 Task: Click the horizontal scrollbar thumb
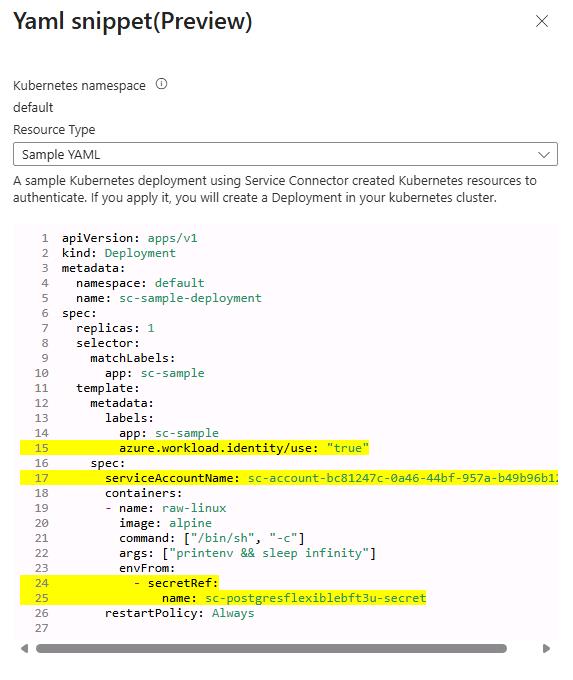pos(271,648)
